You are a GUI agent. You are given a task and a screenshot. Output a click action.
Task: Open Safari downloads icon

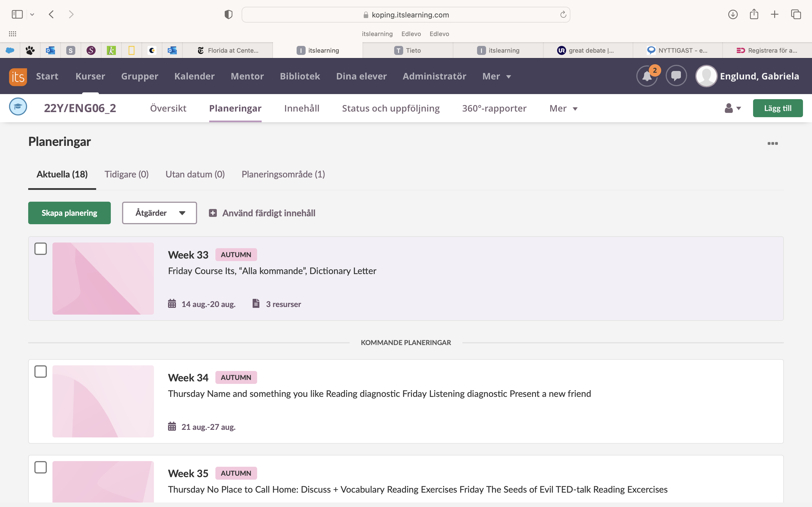[x=733, y=14]
